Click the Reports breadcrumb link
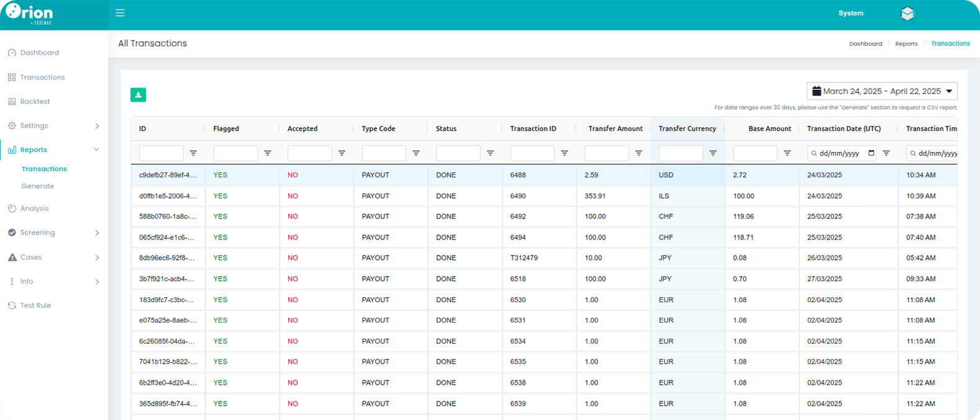This screenshot has height=420, width=980. [906, 44]
